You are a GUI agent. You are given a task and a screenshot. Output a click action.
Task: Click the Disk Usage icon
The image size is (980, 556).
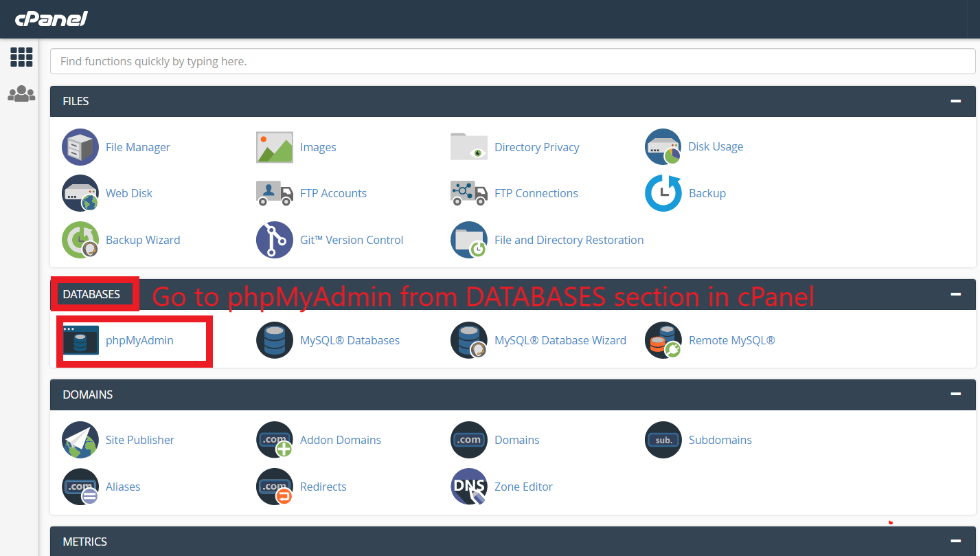click(x=663, y=146)
